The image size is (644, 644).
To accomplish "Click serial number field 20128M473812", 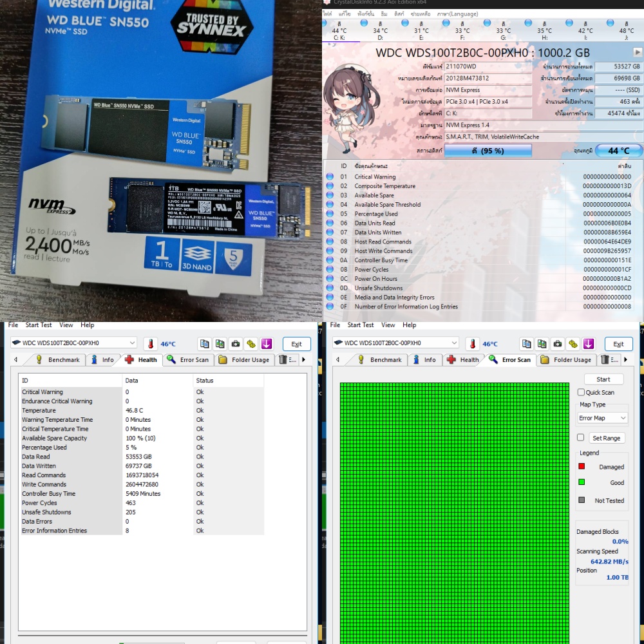I will 488,78.
